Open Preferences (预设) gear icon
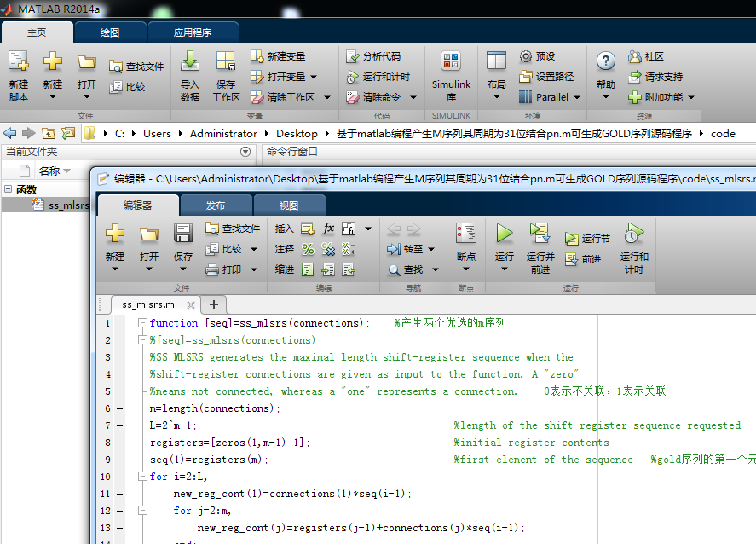The image size is (756, 544). click(x=526, y=56)
